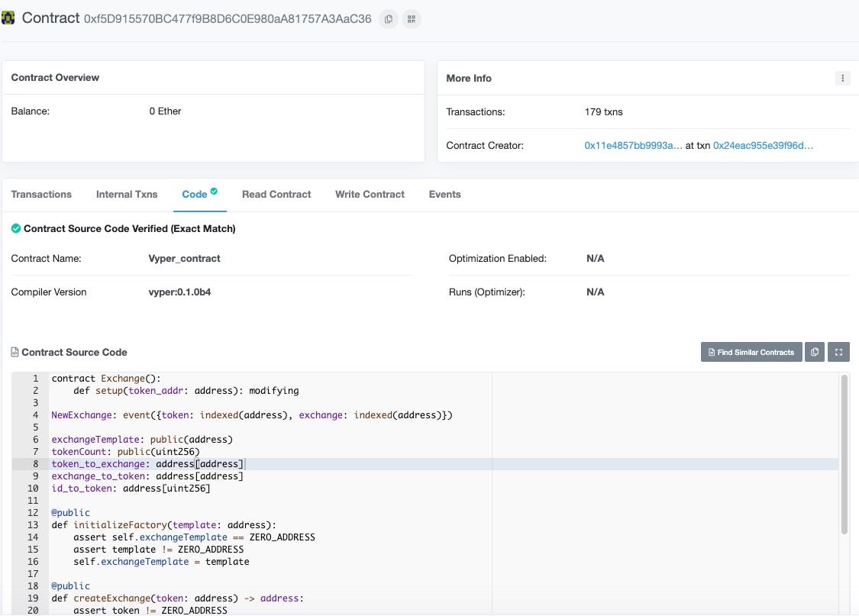Select the '0 Ether' balance value
The image size is (859, 616).
pyautogui.click(x=165, y=111)
